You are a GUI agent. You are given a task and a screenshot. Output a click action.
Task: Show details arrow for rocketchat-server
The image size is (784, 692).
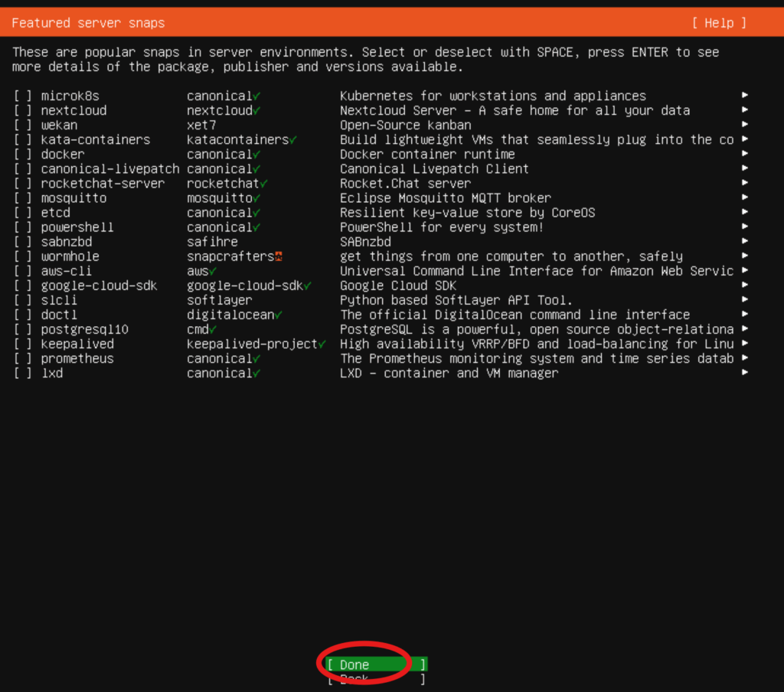pos(744,182)
